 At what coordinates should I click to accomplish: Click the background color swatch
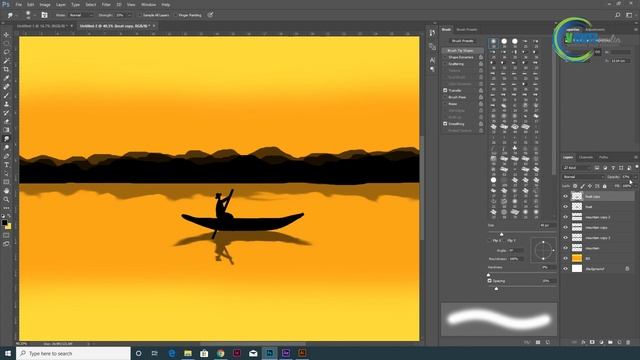9,226
